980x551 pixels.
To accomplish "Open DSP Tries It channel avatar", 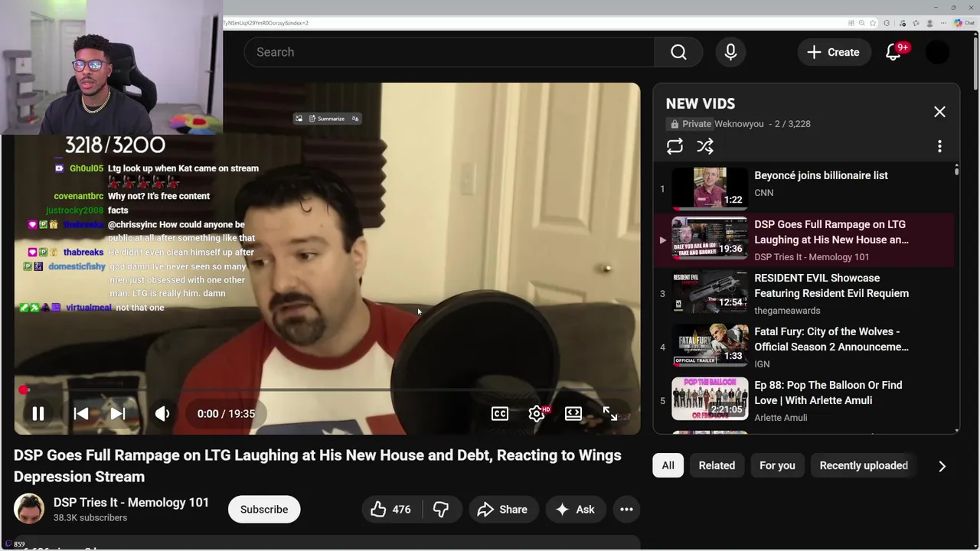I will click(x=29, y=510).
